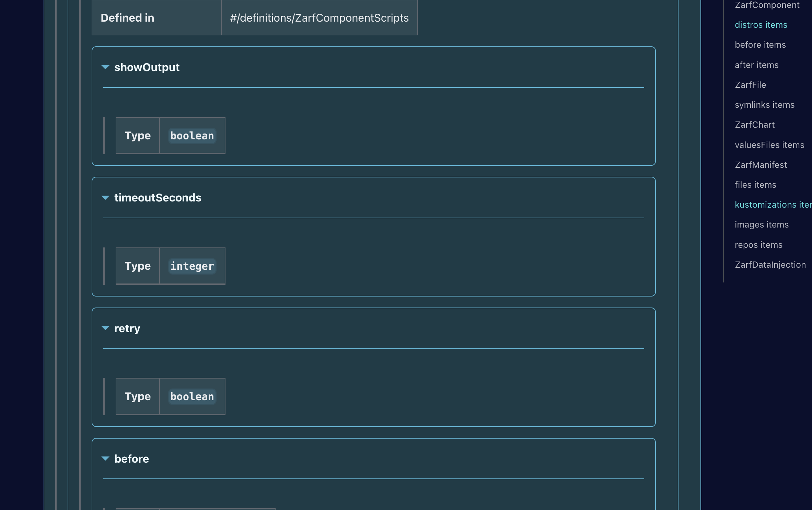Screen dimensions: 812x510
Task: Open the ZarfComponentScripts definition link
Action: pos(319,18)
